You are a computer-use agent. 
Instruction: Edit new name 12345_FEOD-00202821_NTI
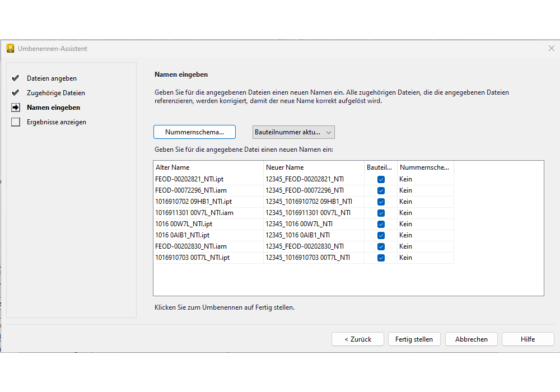(x=305, y=179)
